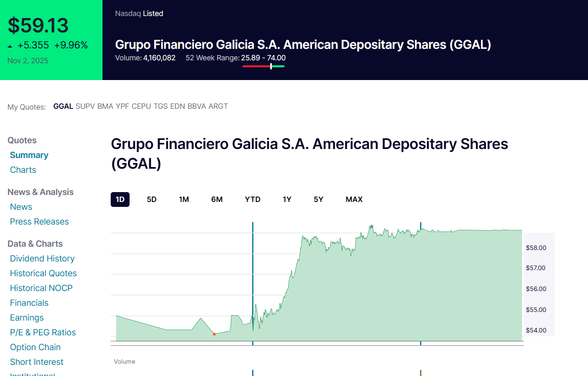The width and height of the screenshot is (588, 376).
Task: Switch chart to 5D range
Action: 152,199
